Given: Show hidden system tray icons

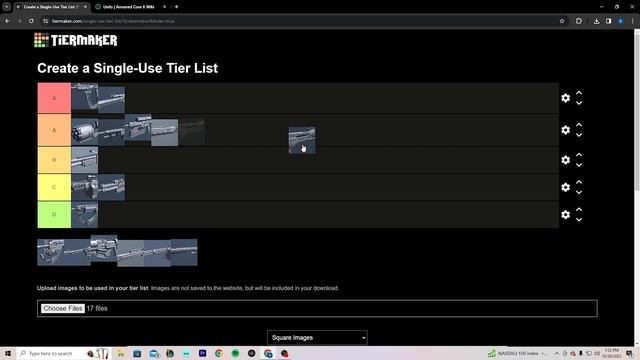Looking at the screenshot, I should (x=557, y=353).
